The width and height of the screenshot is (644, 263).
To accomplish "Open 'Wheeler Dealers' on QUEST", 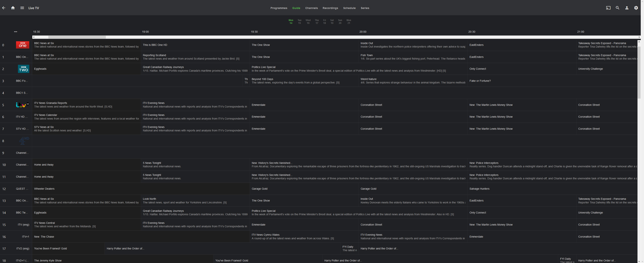I will 141,189.
